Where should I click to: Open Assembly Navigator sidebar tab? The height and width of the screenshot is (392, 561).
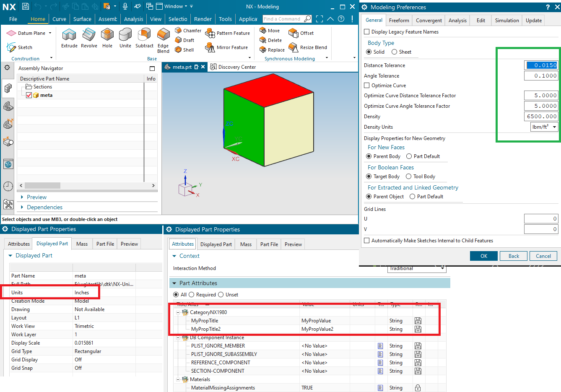point(8,88)
